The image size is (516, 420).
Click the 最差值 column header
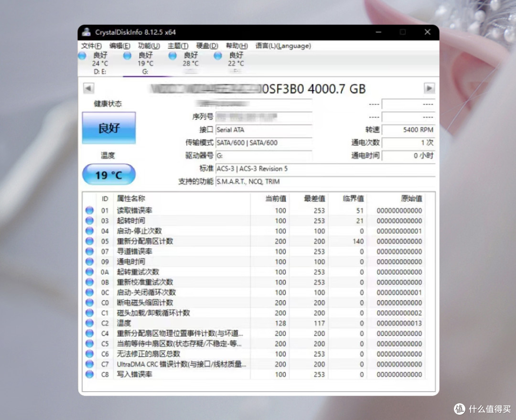click(x=314, y=199)
